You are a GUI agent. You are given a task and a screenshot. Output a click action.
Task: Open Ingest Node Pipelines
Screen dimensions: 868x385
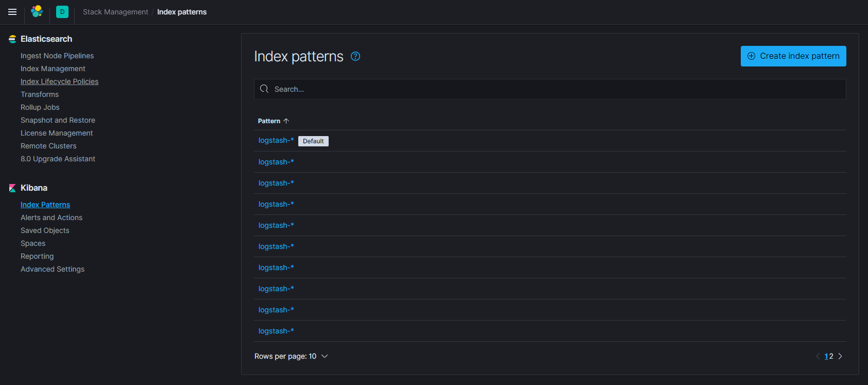[57, 56]
